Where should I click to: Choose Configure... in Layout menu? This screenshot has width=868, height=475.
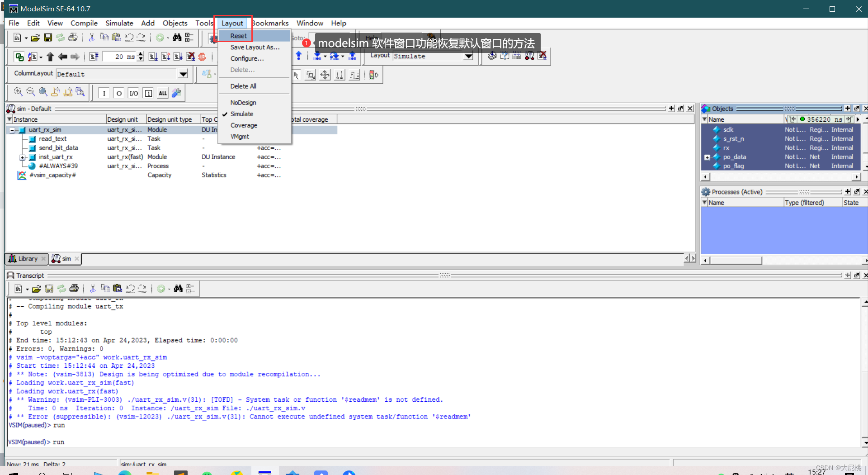click(254, 58)
